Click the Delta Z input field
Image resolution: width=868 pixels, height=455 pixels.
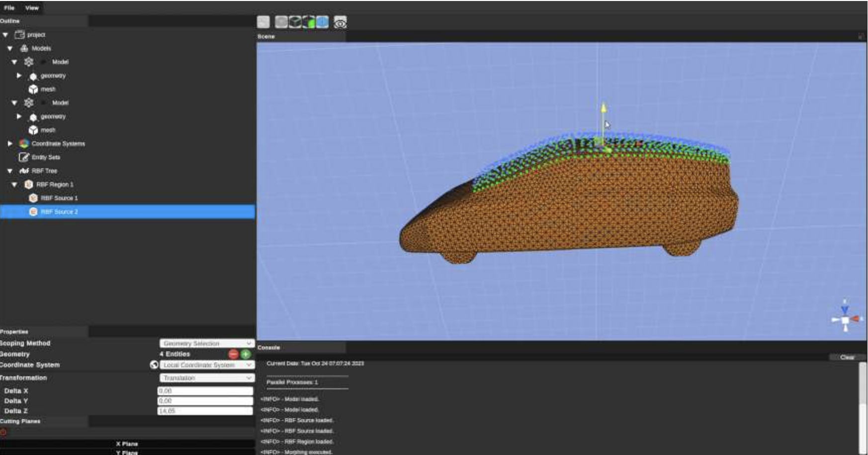tap(205, 411)
